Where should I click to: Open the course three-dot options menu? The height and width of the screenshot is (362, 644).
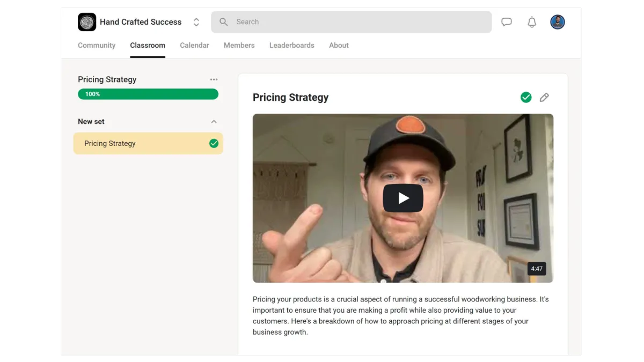click(214, 79)
